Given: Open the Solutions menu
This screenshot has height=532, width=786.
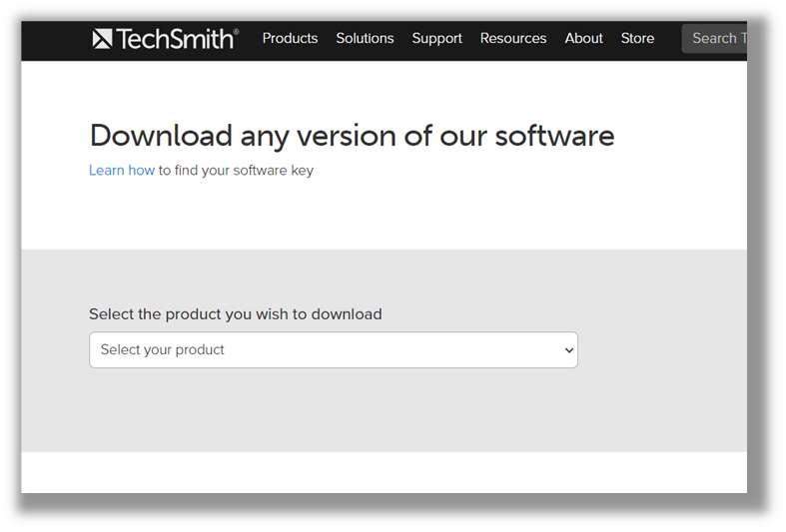Looking at the screenshot, I should click(x=365, y=38).
